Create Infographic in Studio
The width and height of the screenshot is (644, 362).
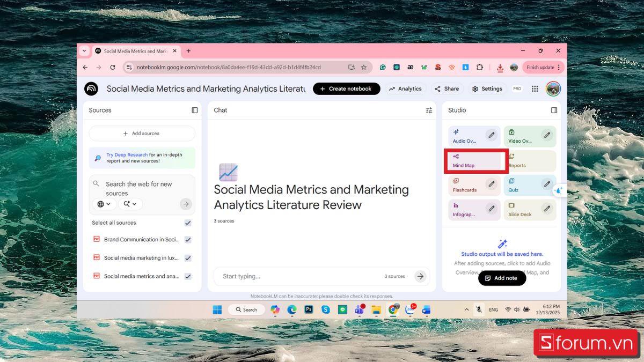474,210
